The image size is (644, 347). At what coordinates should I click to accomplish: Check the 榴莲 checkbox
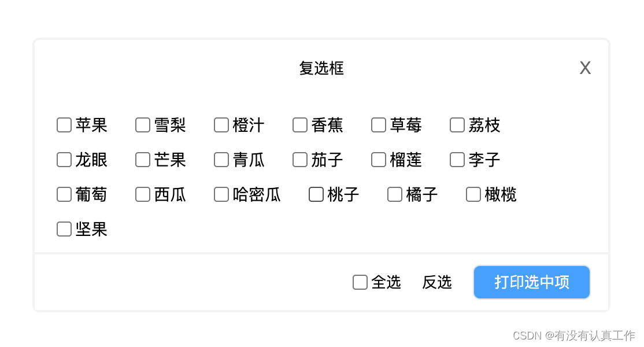378,160
